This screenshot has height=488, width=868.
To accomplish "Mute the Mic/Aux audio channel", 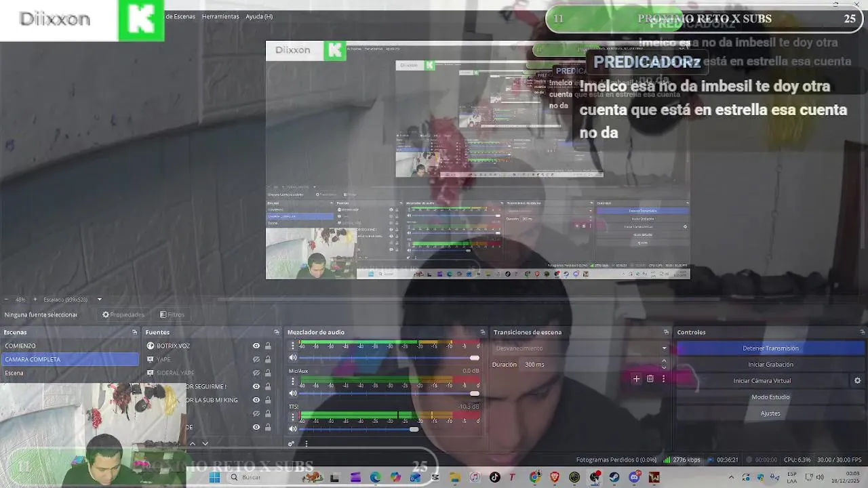I will (x=293, y=393).
